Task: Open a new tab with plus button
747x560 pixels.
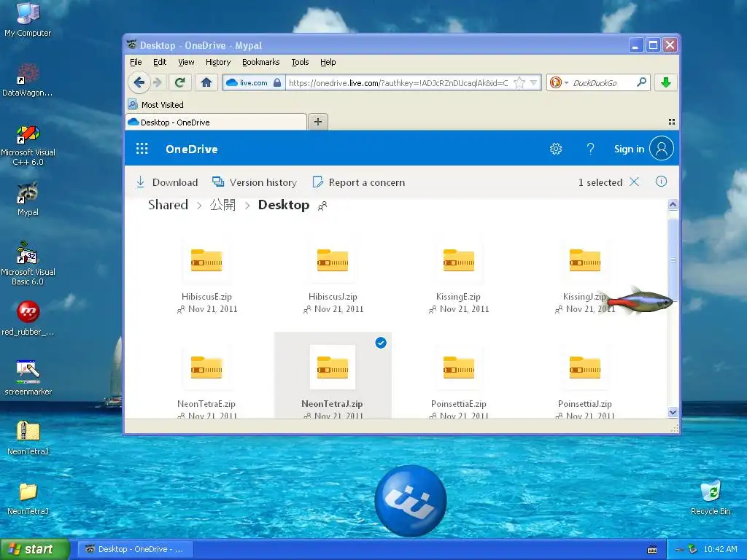Action: (318, 122)
